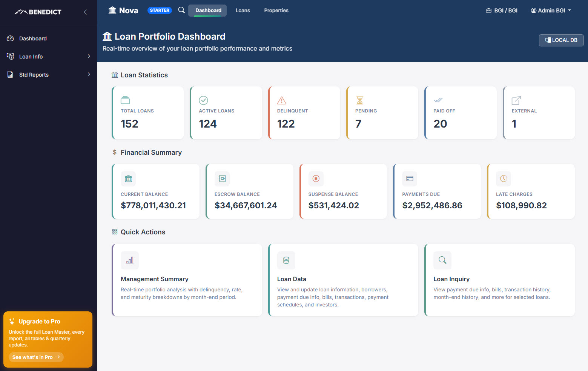Click the External value 1
The width and height of the screenshot is (588, 371).
click(x=514, y=124)
